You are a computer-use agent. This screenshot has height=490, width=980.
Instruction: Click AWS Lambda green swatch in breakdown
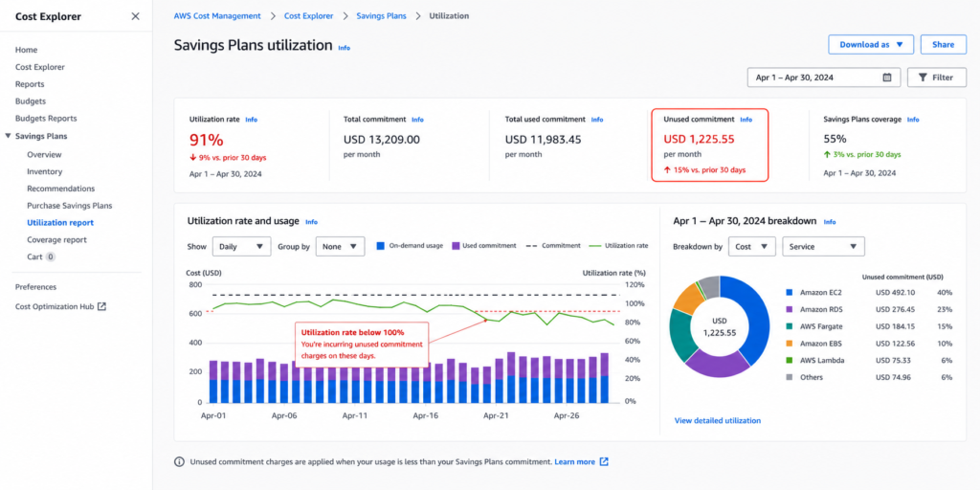click(789, 360)
